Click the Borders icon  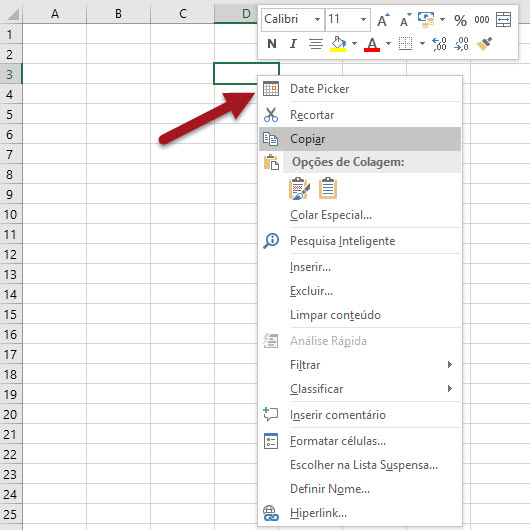click(x=405, y=44)
